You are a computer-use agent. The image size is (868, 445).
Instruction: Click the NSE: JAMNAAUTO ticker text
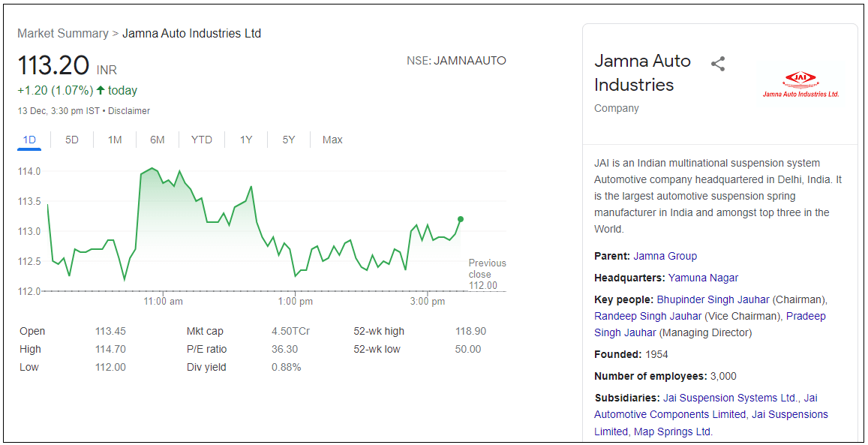(x=456, y=60)
